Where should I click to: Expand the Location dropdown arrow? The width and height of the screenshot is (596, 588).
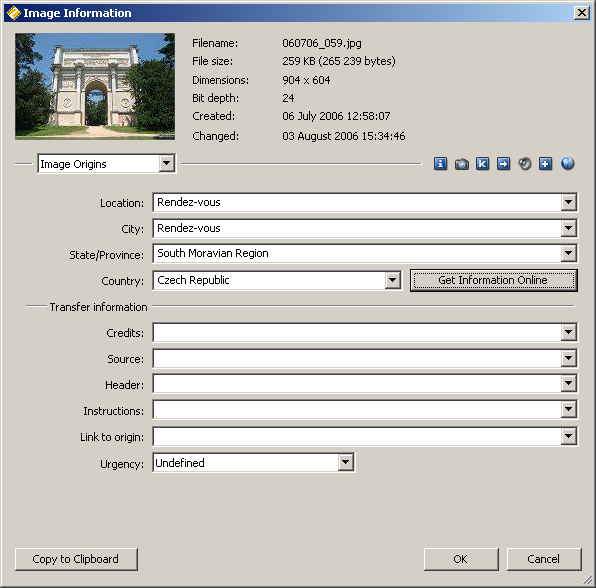(568, 202)
